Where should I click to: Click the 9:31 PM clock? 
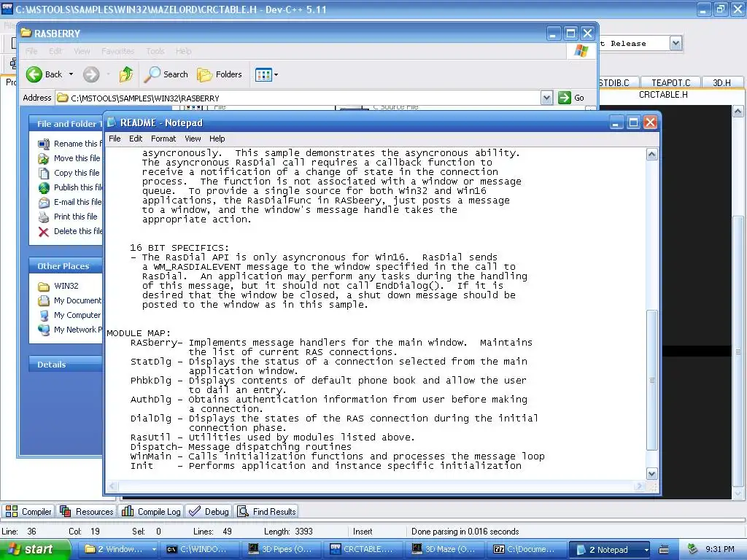pos(720,549)
